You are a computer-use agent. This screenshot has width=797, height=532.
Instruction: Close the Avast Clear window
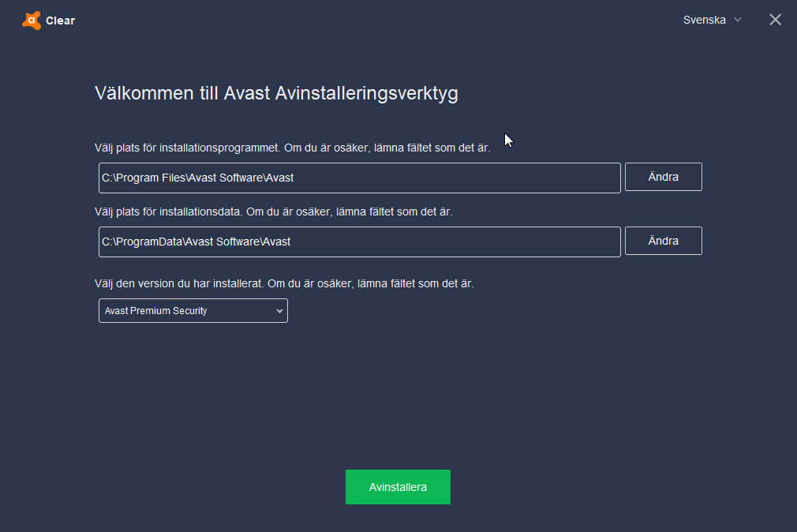pyautogui.click(x=775, y=20)
